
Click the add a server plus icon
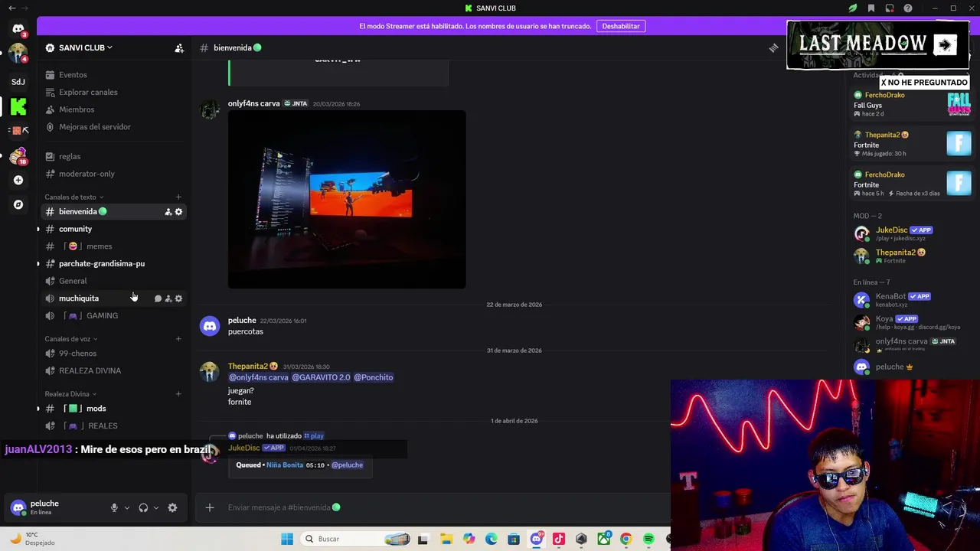pyautogui.click(x=18, y=180)
